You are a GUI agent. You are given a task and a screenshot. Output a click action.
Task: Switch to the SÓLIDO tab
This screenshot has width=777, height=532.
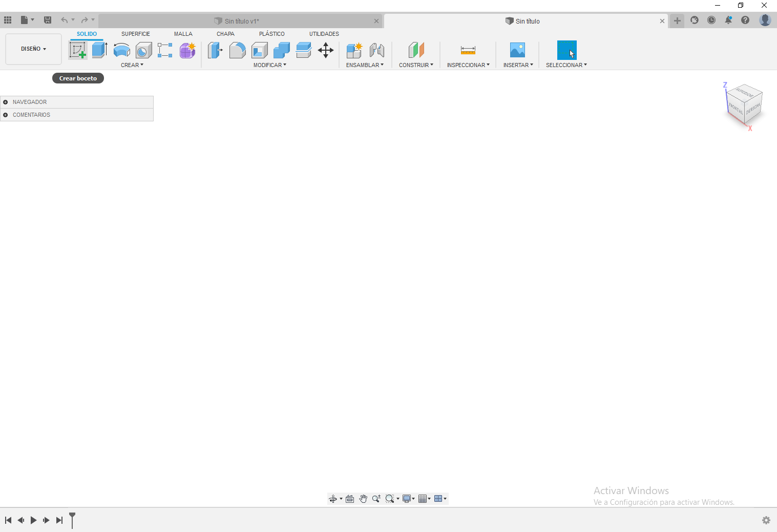coord(87,34)
